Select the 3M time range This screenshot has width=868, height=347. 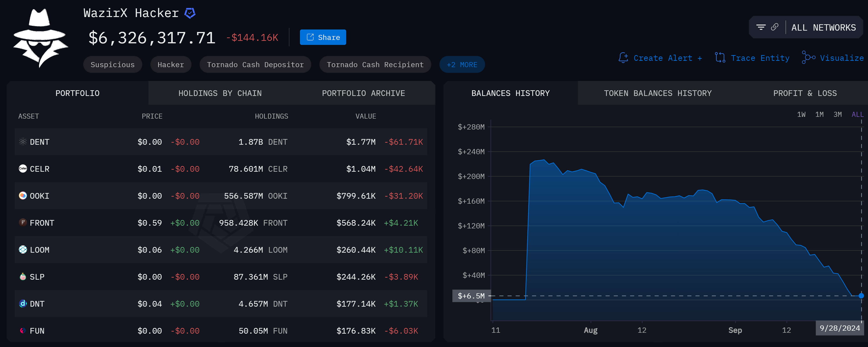pos(837,115)
